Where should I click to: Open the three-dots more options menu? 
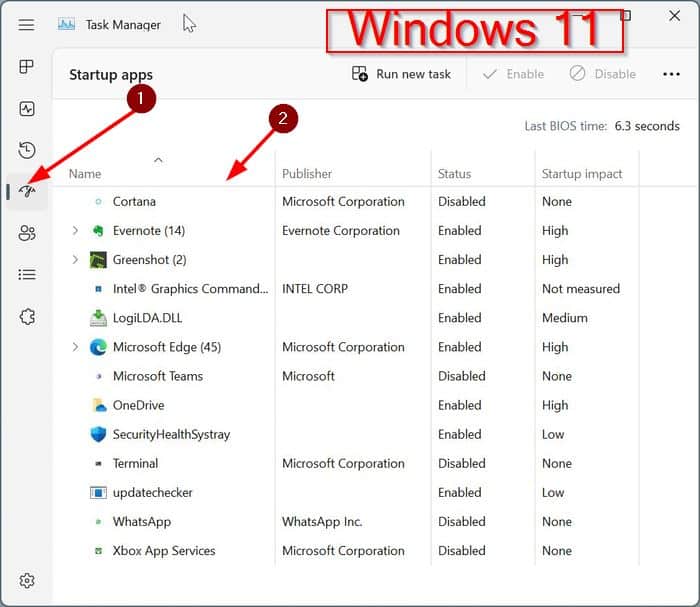pyautogui.click(x=671, y=74)
